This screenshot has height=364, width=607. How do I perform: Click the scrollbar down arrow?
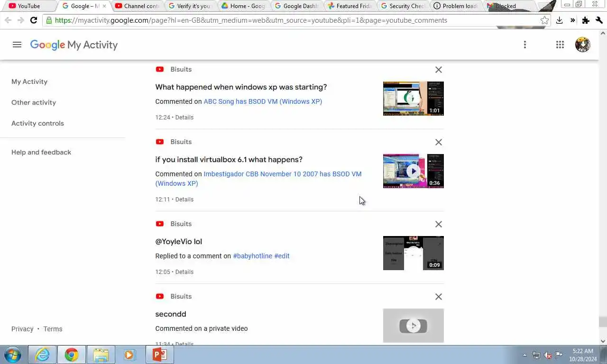point(603,341)
